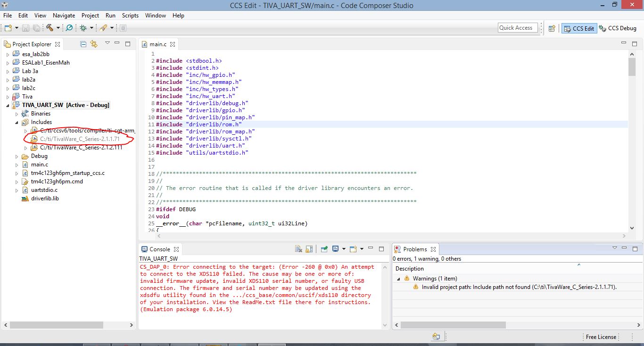Collapse the Warnings (1 item) group
This screenshot has width=644, height=346.
click(x=397, y=279)
